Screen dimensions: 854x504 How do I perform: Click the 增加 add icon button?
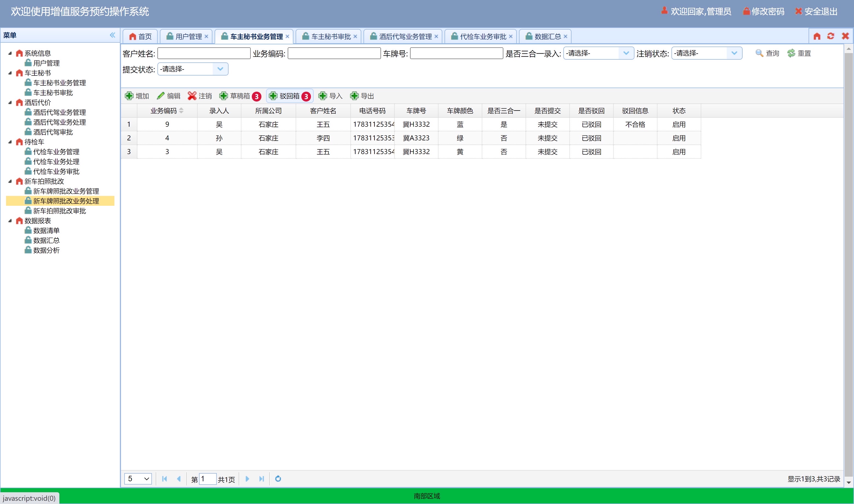pyautogui.click(x=137, y=96)
